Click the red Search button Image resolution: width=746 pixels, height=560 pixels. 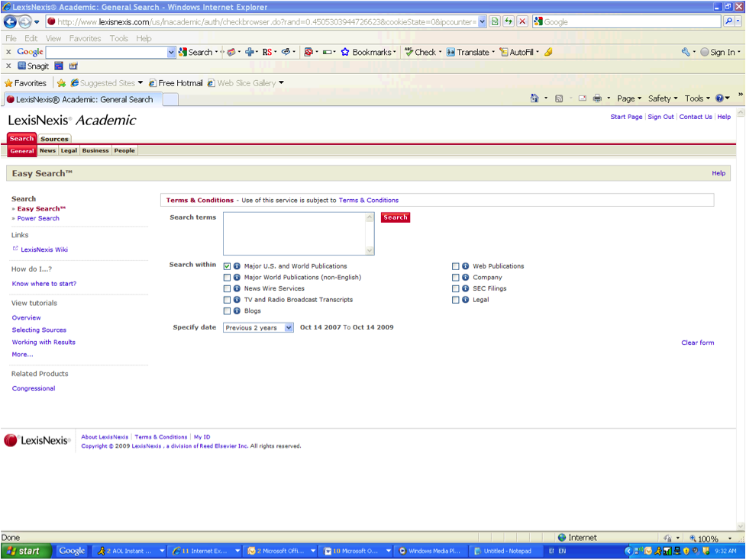396,217
